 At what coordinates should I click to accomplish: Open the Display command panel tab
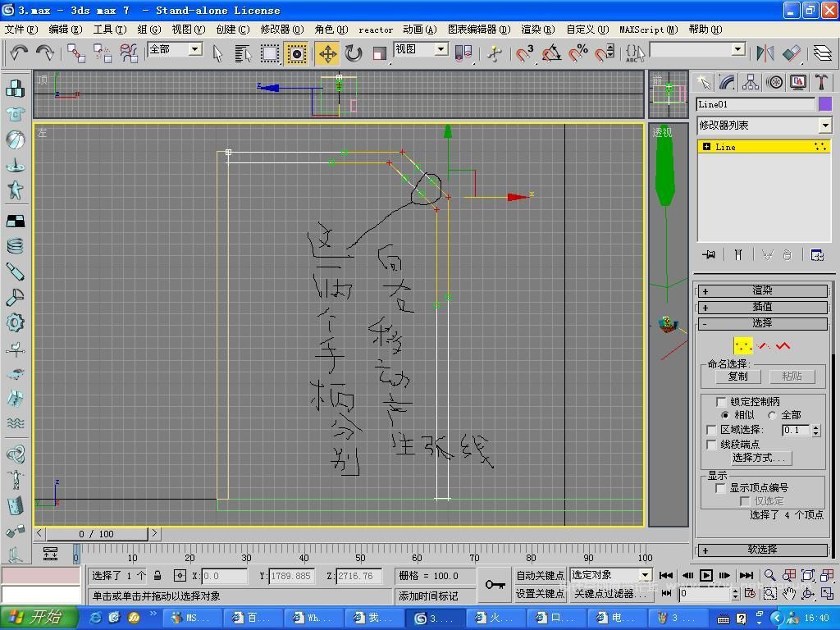click(798, 83)
